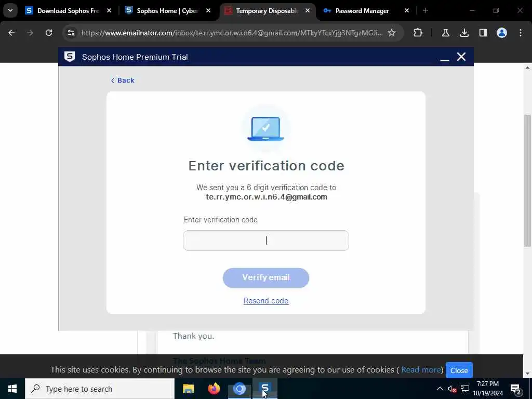Open the tab search dropdown arrow
This screenshot has height=399, width=532.
click(10, 10)
